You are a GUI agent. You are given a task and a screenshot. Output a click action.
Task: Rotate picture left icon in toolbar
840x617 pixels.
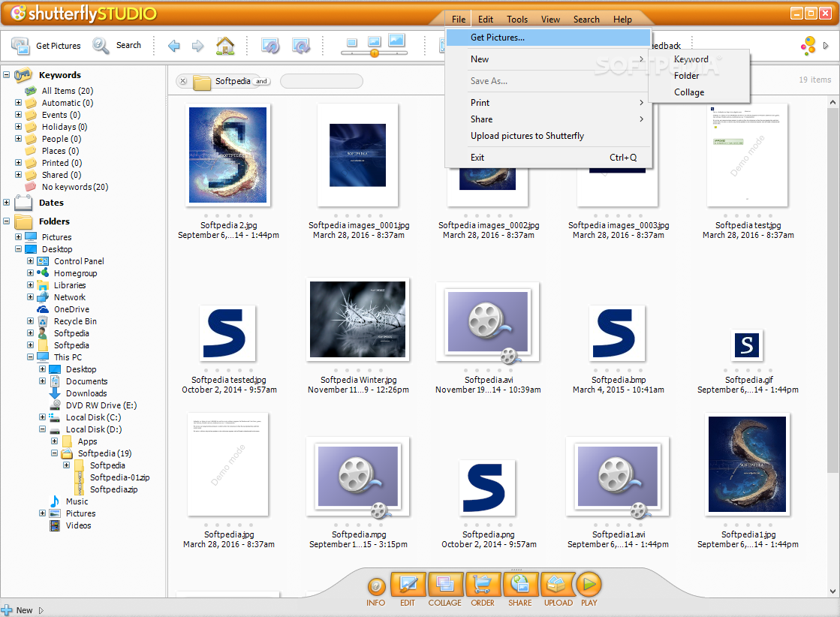[x=270, y=46]
